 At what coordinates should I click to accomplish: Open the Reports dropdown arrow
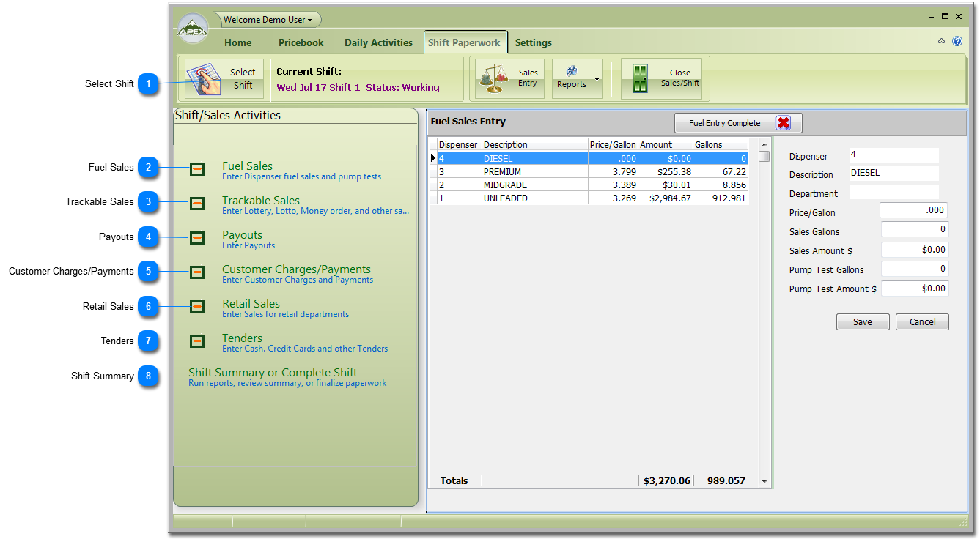click(x=597, y=79)
